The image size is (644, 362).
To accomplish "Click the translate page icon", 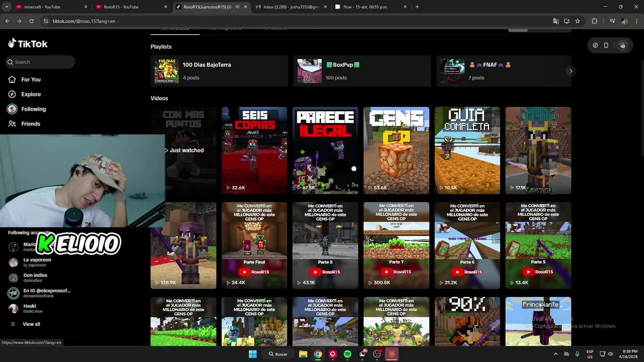I will tap(555, 21).
